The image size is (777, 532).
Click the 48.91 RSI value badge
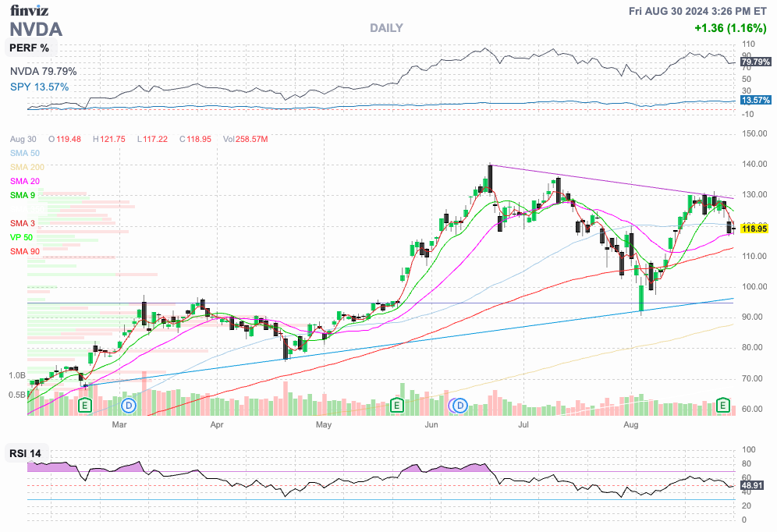(752, 485)
